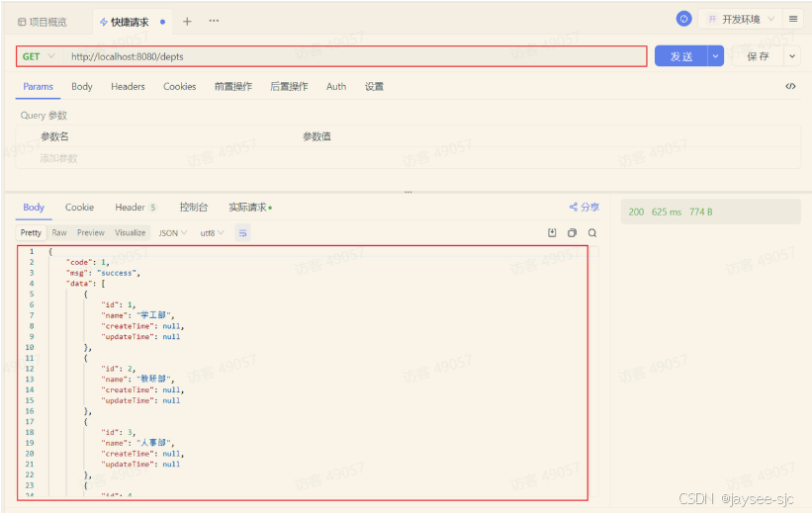Viewport: 812px width, 514px height.
Task: Open the 前置操作 tab
Action: tap(233, 86)
